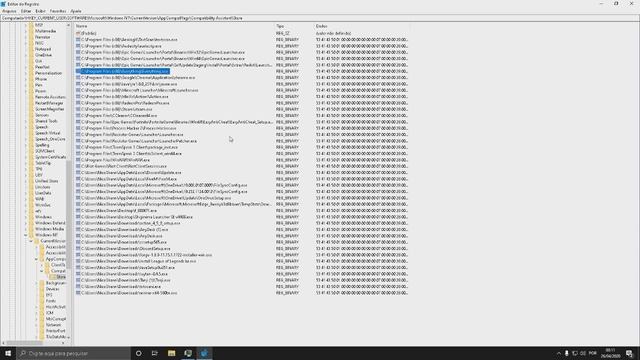The height and width of the screenshot is (360, 640).
Task: Click the registry path address bar
Action: (320, 18)
